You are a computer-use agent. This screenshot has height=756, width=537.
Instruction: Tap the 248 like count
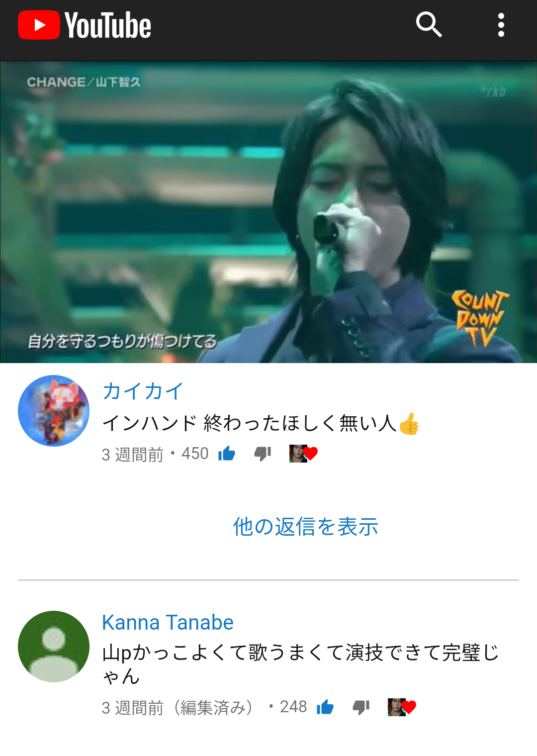tap(293, 707)
